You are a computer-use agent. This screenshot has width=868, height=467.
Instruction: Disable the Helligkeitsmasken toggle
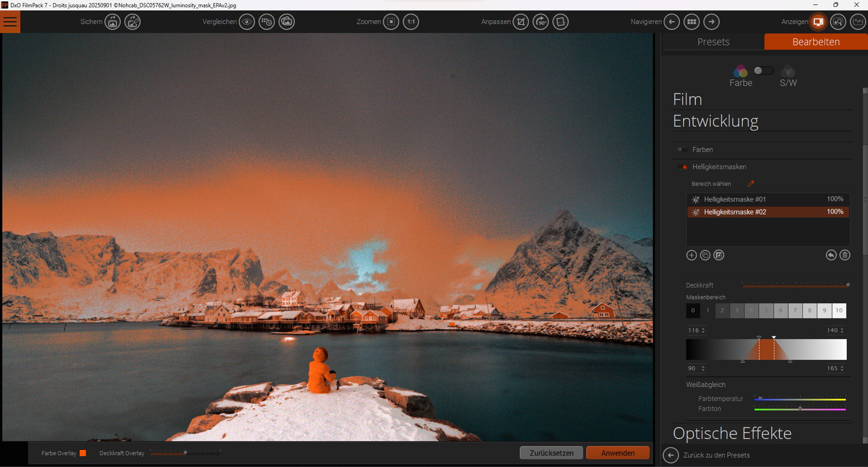(682, 167)
